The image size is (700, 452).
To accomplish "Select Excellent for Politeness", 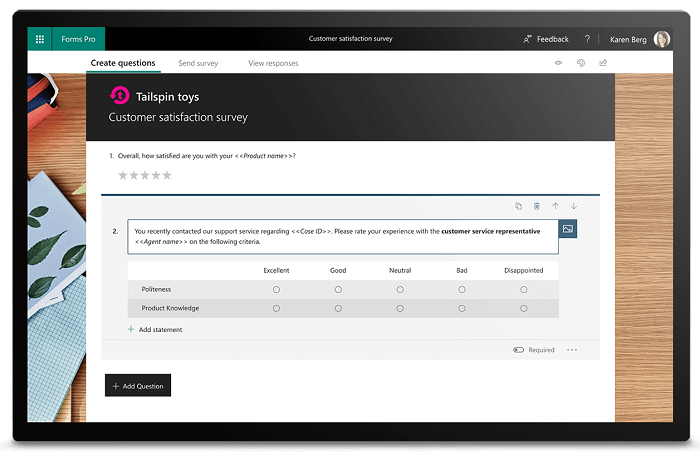I will click(276, 289).
